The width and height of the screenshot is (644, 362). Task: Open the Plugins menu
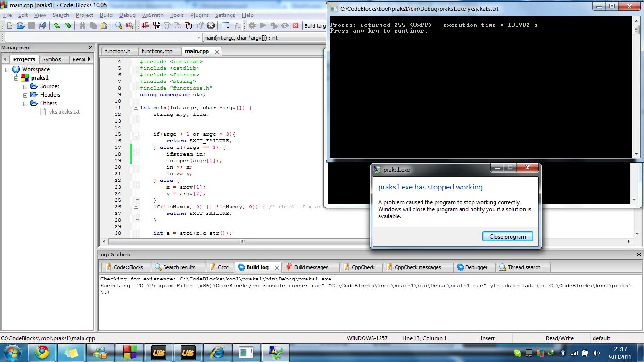click(x=200, y=15)
